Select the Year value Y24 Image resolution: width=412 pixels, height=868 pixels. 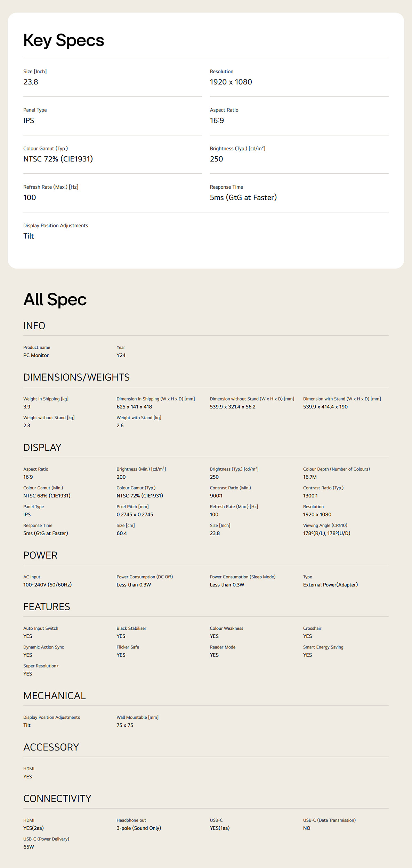click(x=121, y=355)
